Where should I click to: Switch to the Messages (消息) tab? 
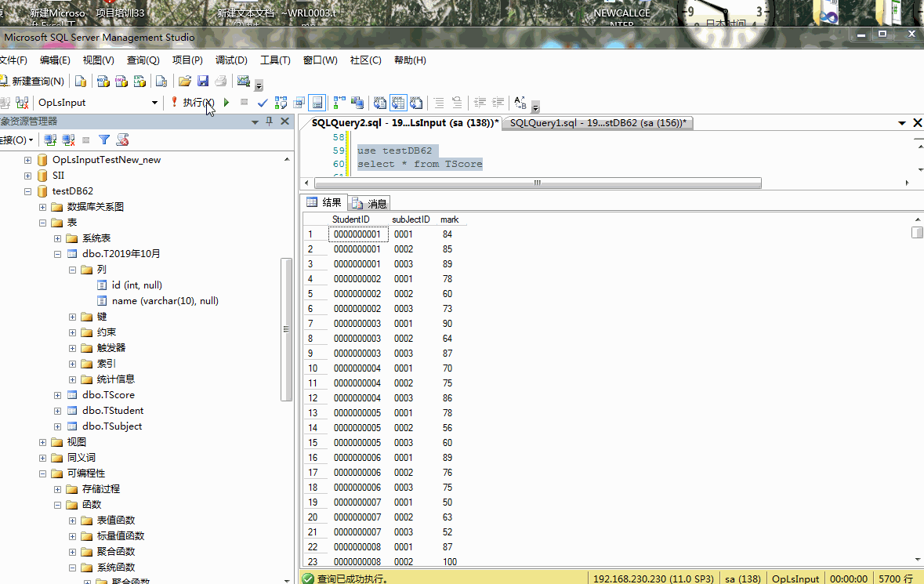[369, 203]
